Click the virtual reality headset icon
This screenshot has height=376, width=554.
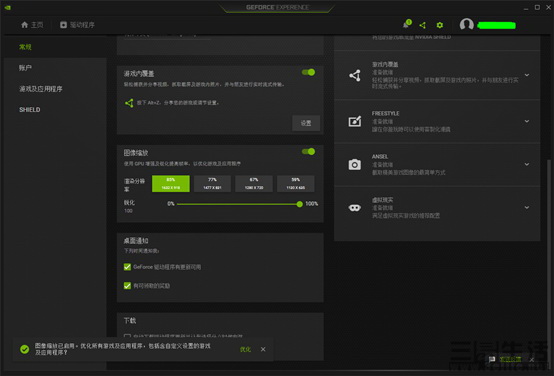[355, 207]
